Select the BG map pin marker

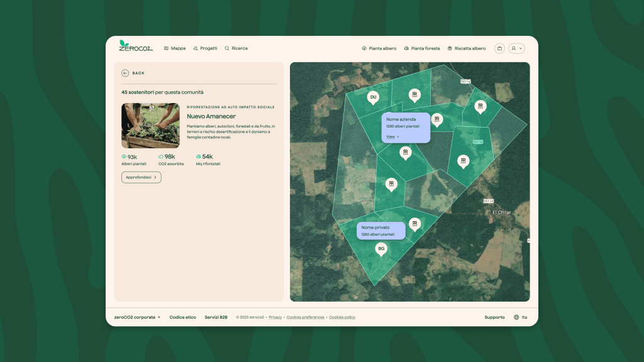380,250
